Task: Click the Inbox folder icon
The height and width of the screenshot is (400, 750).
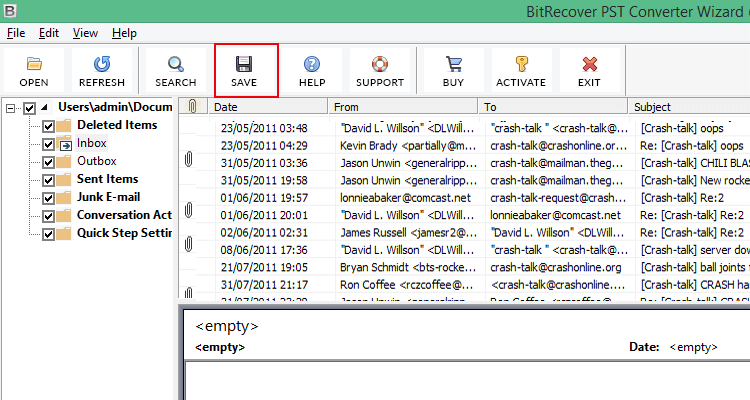Action: 64,144
